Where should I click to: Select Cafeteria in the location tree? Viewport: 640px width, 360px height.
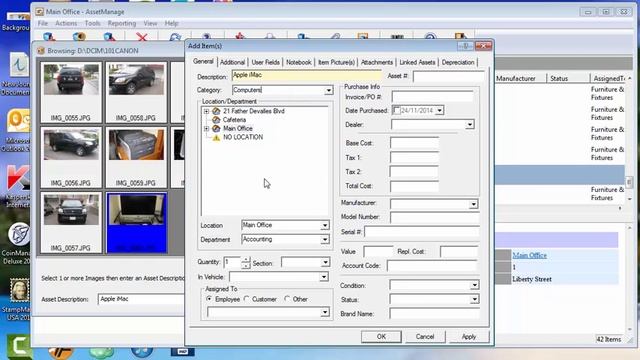234,120
